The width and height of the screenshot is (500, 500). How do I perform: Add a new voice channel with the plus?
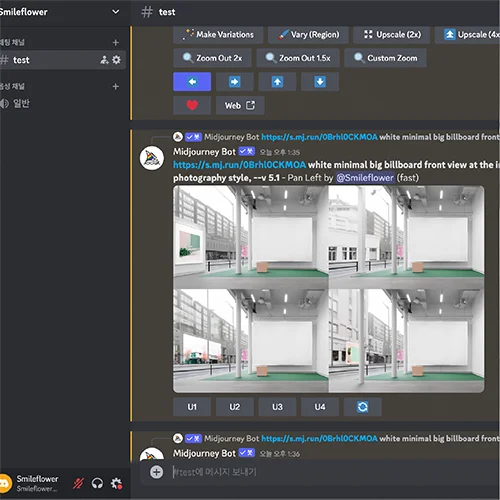pos(116,86)
